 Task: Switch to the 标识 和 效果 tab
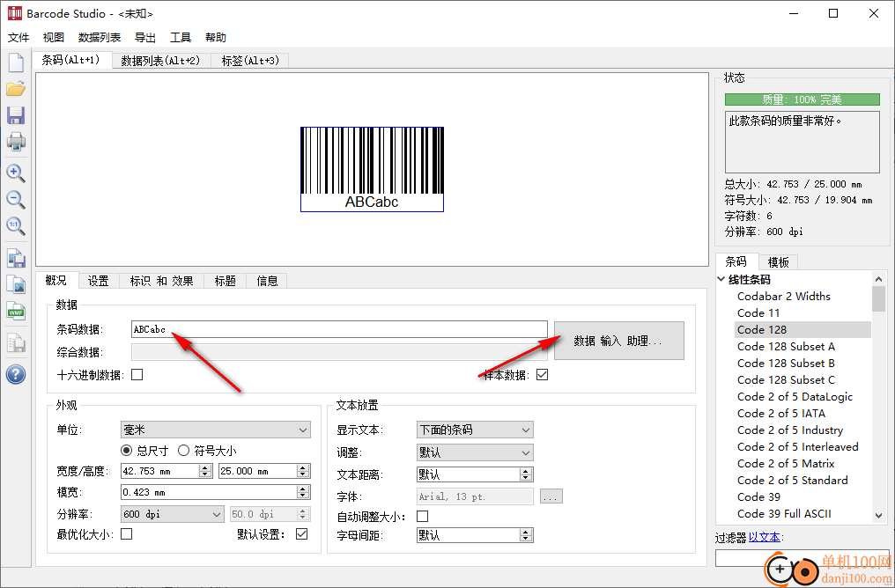tap(161, 281)
